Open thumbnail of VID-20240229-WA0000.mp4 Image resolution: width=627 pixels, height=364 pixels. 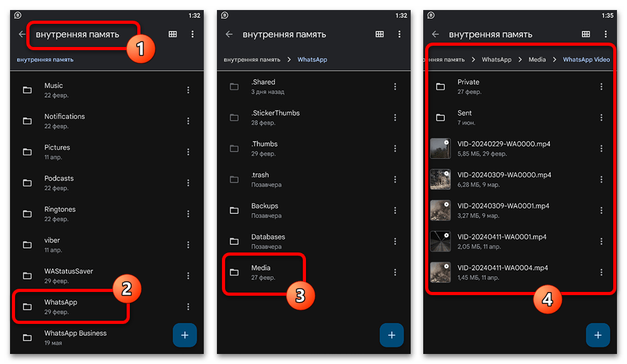click(x=440, y=148)
